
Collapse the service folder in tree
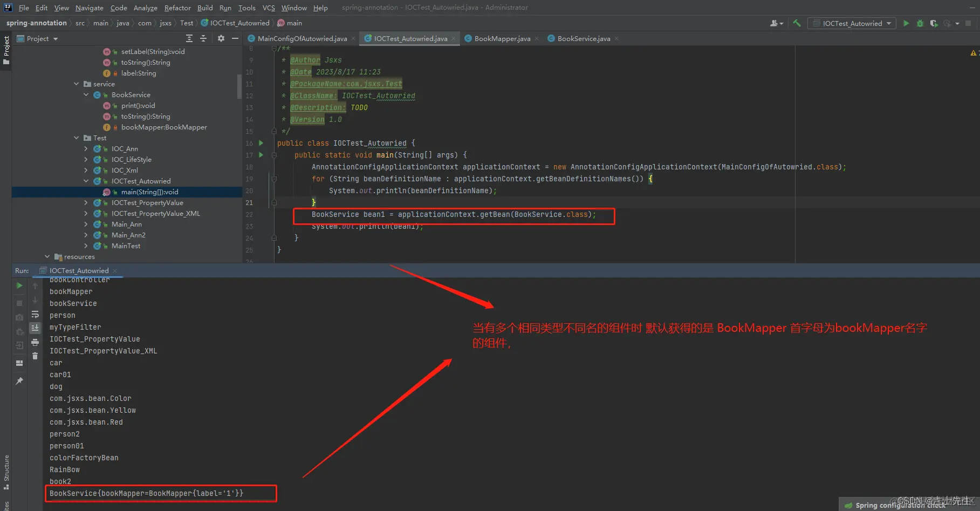pos(77,84)
